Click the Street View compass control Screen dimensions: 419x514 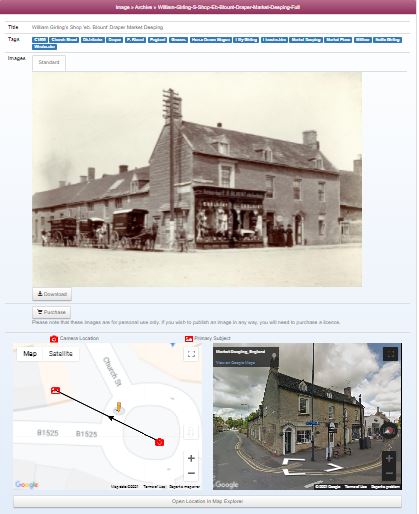click(389, 430)
